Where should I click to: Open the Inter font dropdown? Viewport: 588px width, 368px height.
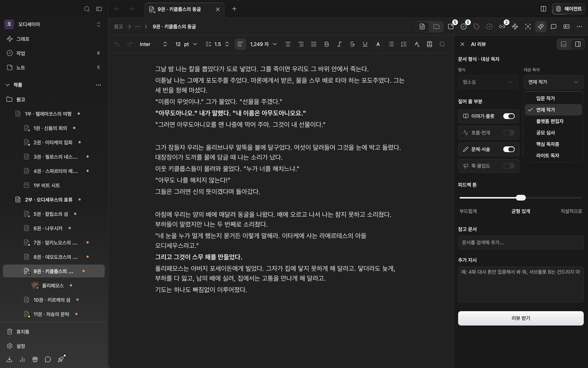pos(153,44)
